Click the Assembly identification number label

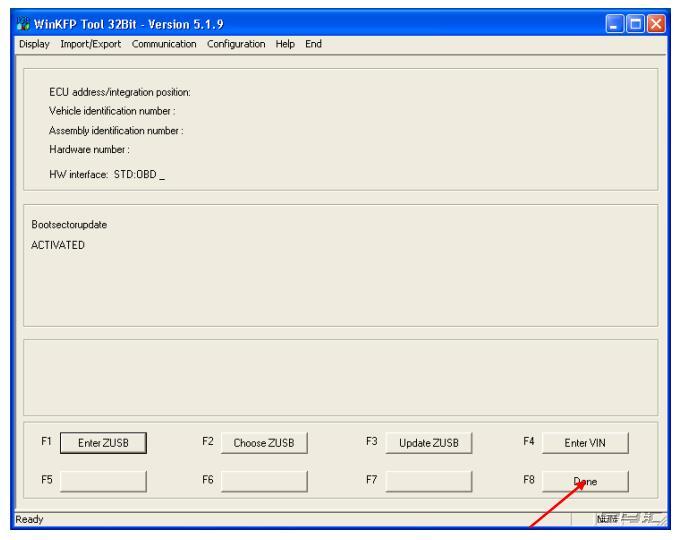pos(116,131)
